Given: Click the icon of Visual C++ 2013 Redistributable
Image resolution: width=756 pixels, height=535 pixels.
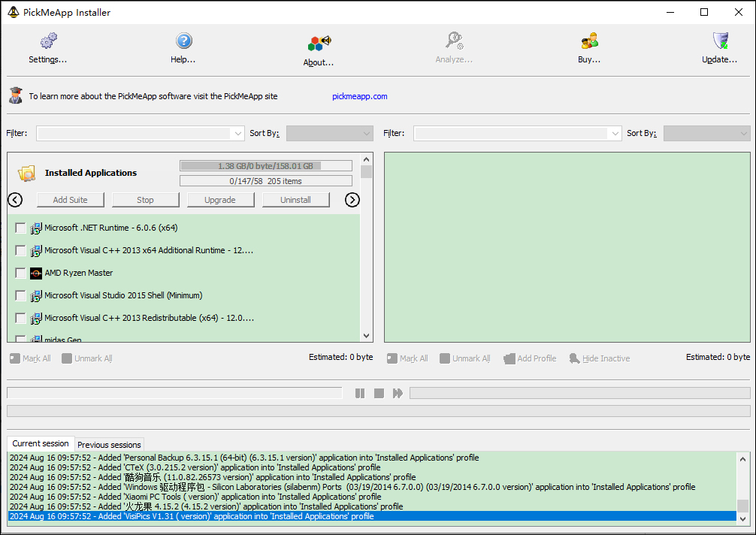Looking at the screenshot, I should (x=36, y=319).
